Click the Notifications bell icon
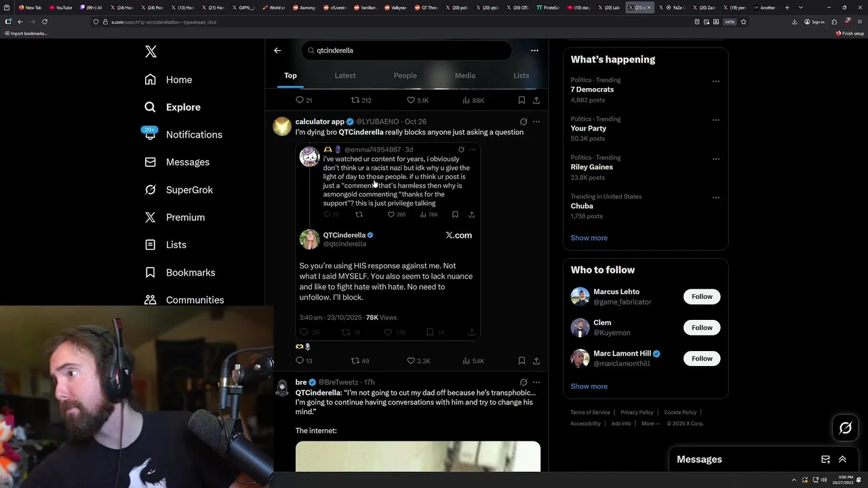The height and width of the screenshot is (488, 868). coord(150,134)
